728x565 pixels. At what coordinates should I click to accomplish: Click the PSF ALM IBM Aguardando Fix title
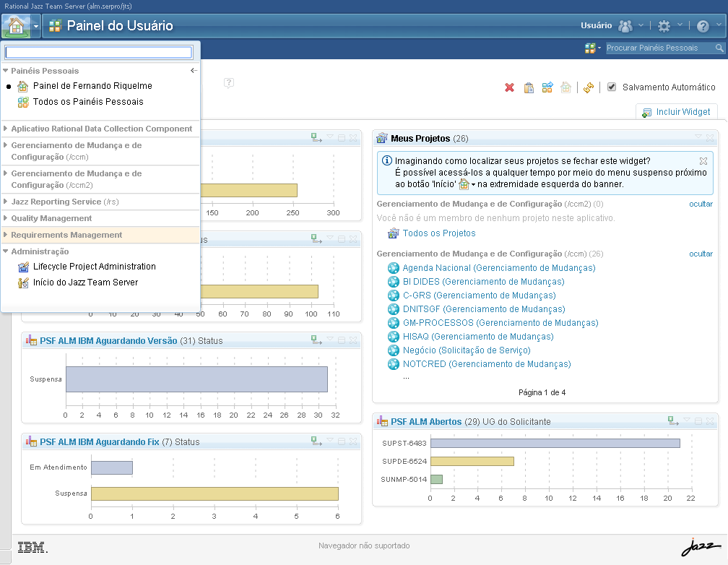[x=100, y=442]
